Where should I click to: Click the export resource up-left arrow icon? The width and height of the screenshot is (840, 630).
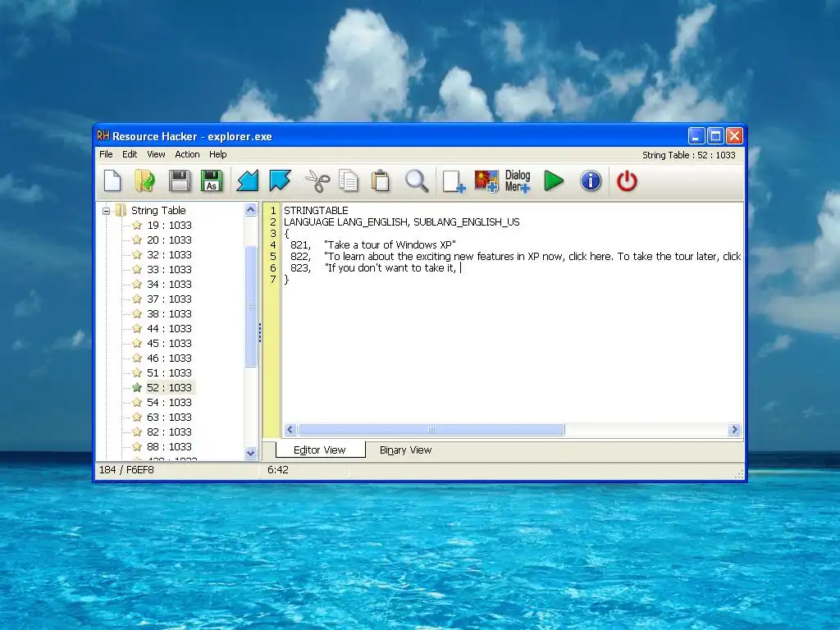(281, 180)
